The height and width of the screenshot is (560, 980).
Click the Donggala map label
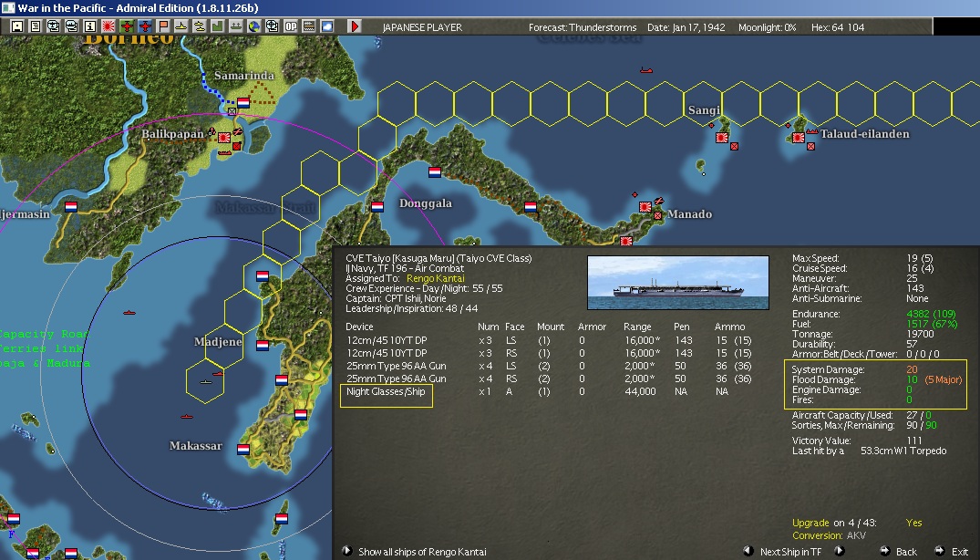(x=425, y=203)
